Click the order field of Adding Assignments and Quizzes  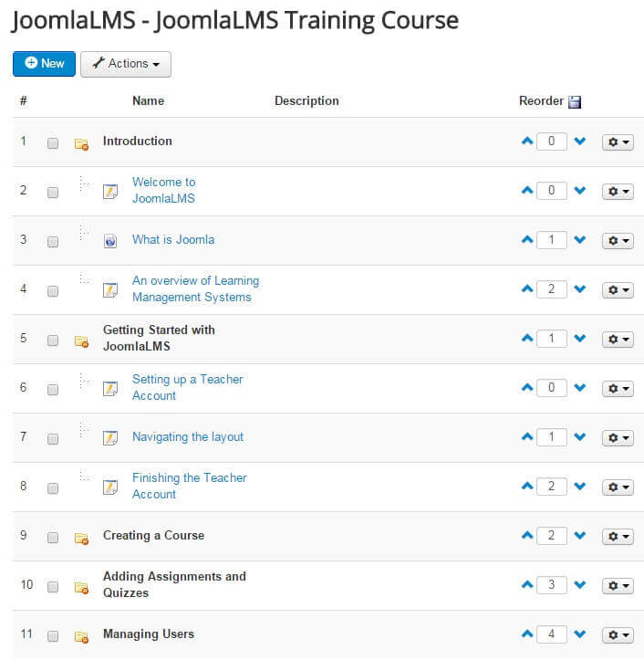pos(552,584)
